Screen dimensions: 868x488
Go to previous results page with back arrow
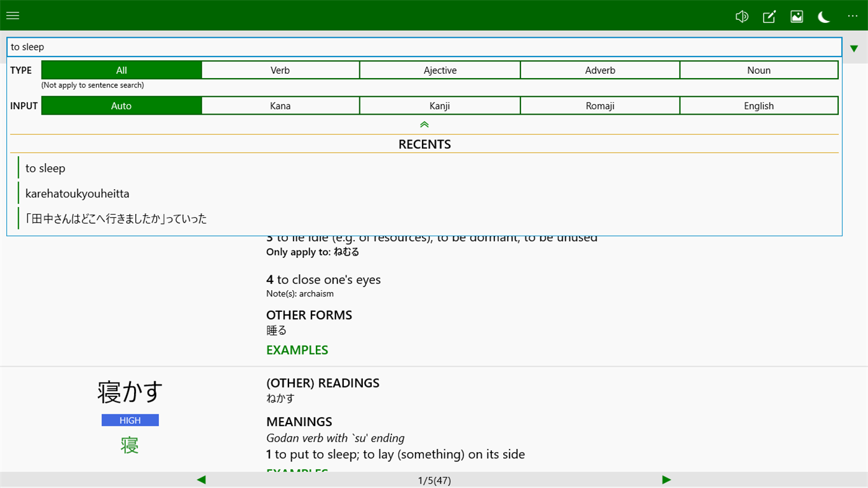pyautogui.click(x=201, y=479)
